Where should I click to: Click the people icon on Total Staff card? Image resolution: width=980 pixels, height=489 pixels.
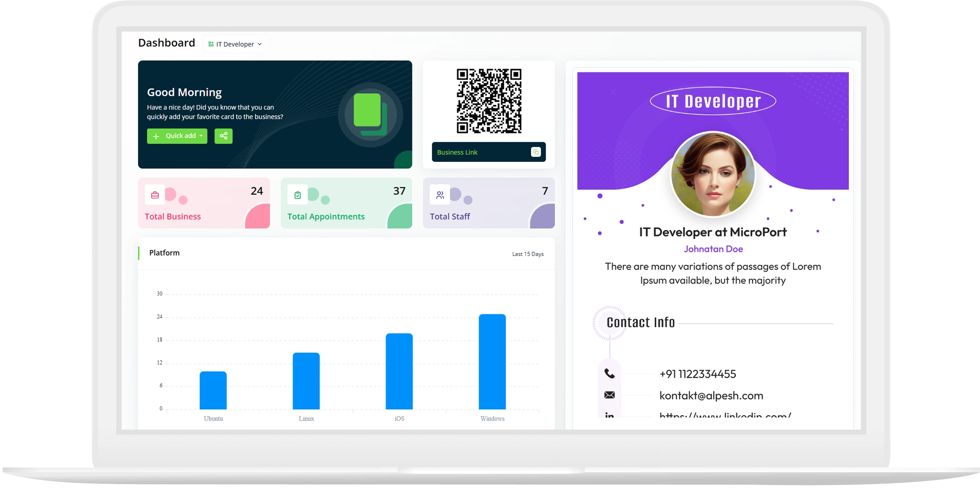[x=440, y=194]
